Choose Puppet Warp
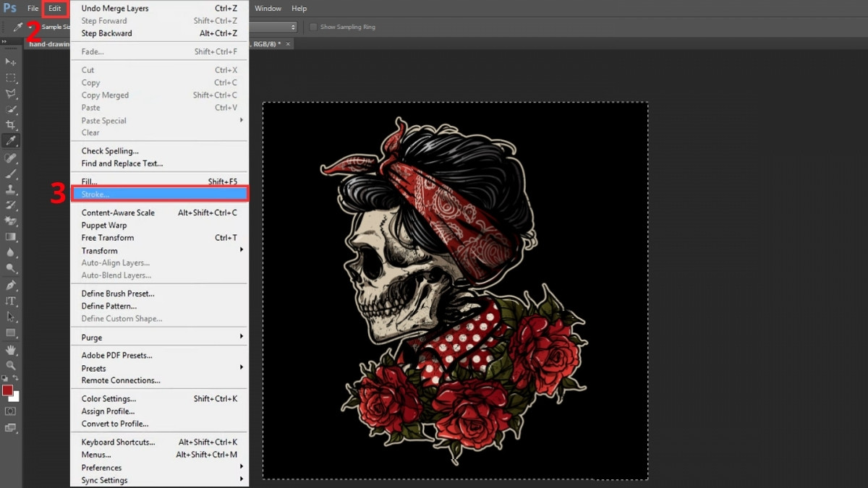This screenshot has height=488, width=868. click(x=159, y=226)
